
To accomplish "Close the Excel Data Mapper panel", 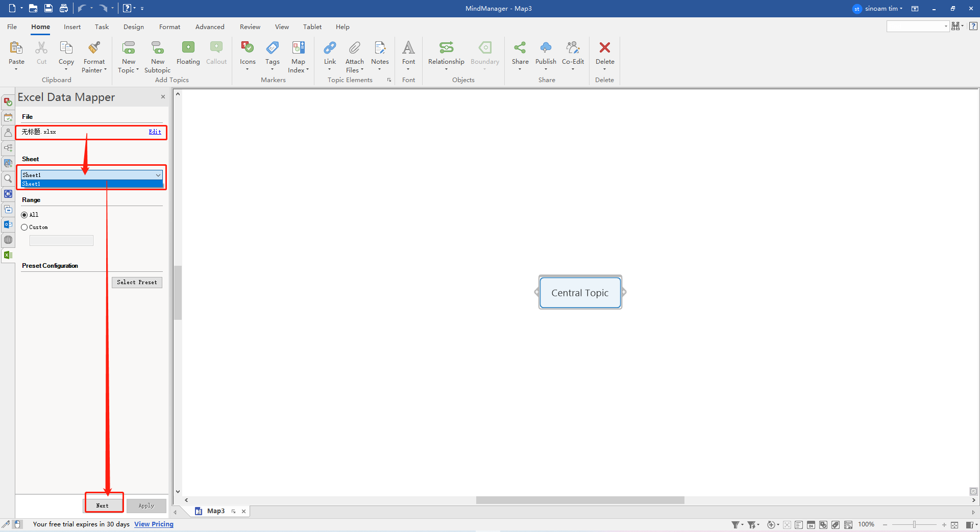I will click(163, 97).
